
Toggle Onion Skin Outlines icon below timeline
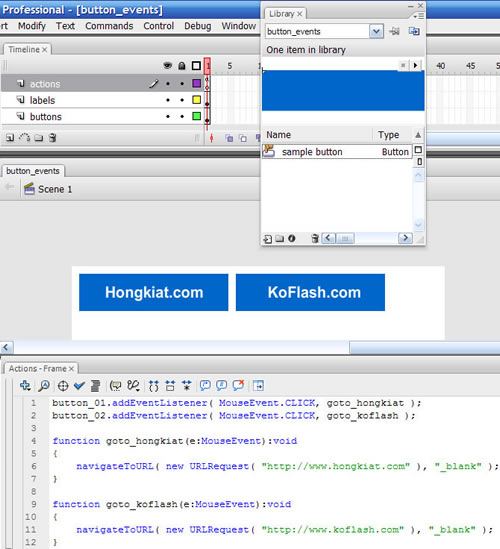coord(243,138)
